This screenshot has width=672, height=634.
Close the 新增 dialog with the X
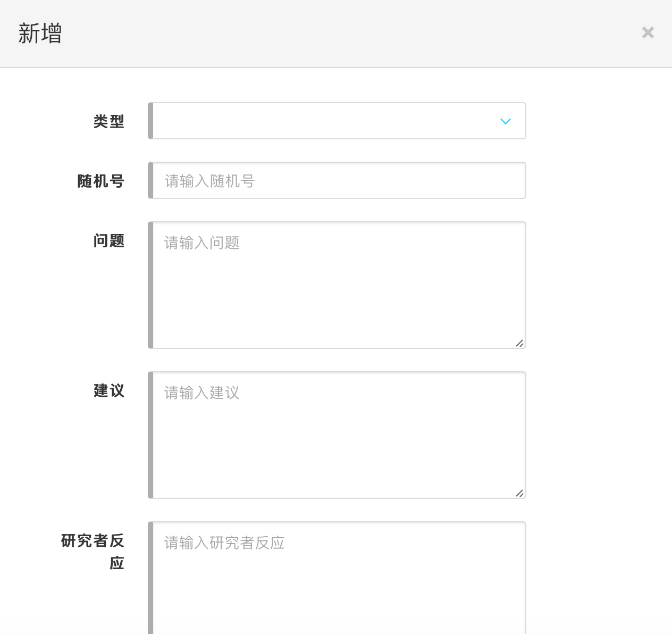648,33
